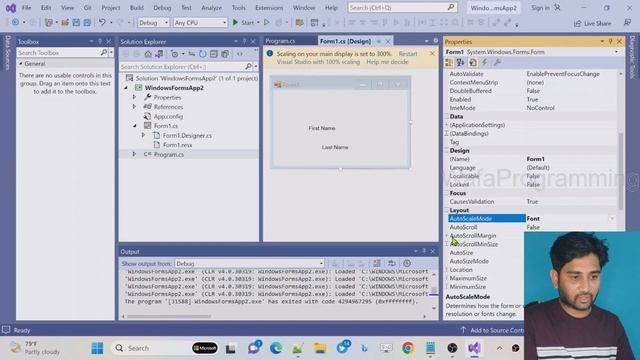The width and height of the screenshot is (640, 360).
Task: Click the Properties page icon in Properties panel
Action: point(473,62)
